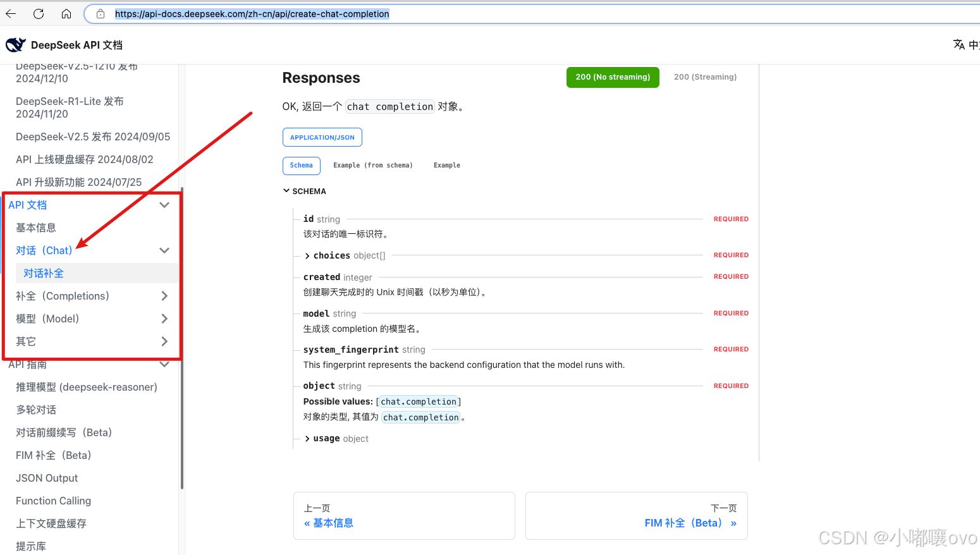Open 基本信息 sidebar page
980x555 pixels.
pyautogui.click(x=36, y=228)
